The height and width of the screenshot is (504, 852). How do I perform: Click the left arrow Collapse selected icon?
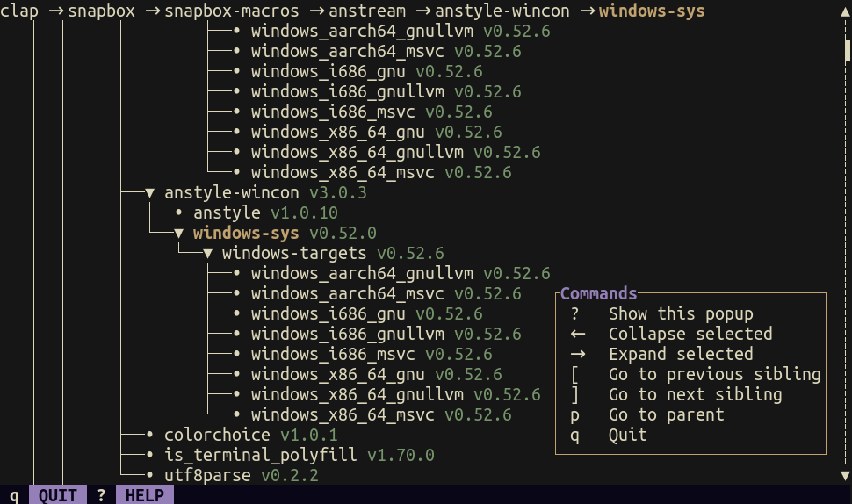tap(577, 334)
